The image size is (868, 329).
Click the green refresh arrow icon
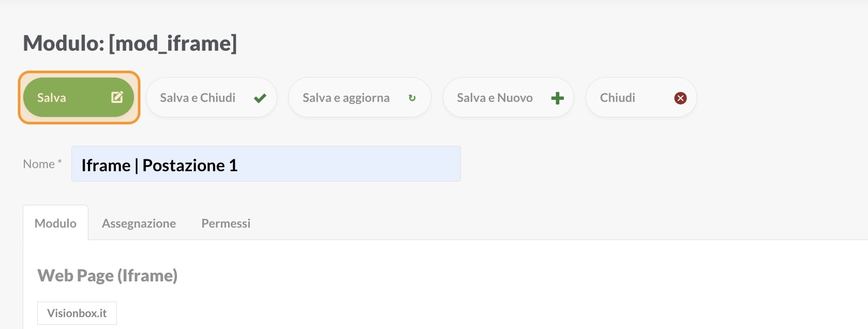tap(412, 98)
